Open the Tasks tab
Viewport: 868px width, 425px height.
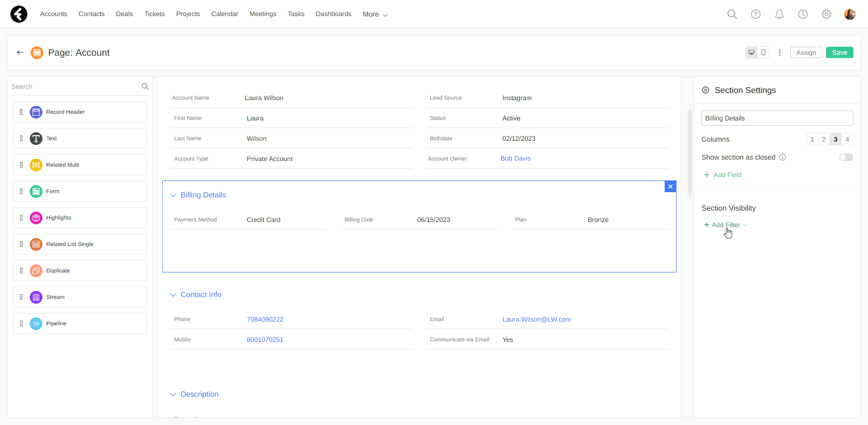(x=296, y=14)
